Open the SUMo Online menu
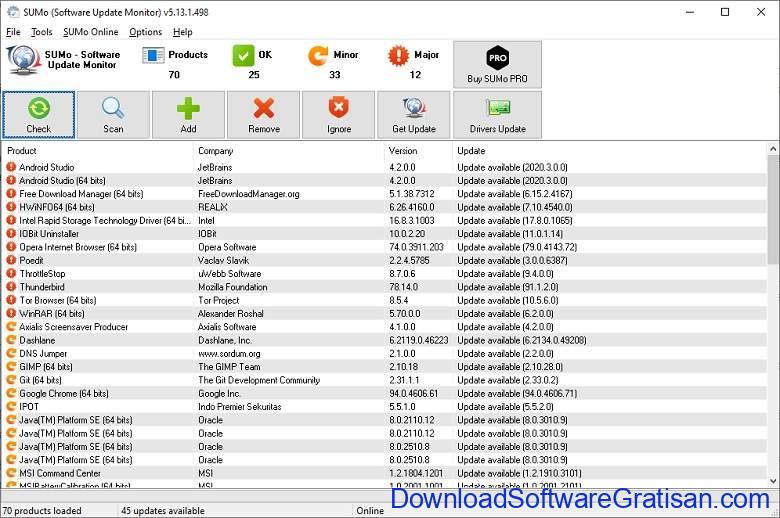This screenshot has height=518, width=780. pos(91,32)
